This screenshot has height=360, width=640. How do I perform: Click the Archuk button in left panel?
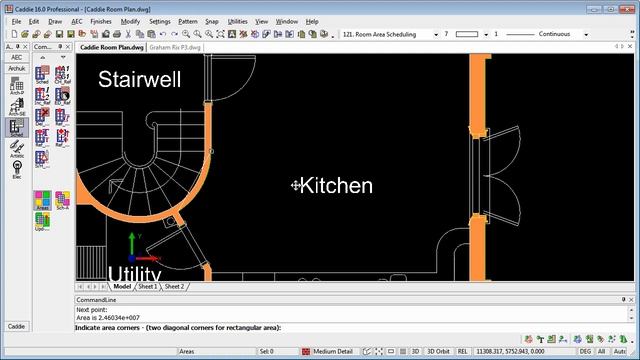17,69
